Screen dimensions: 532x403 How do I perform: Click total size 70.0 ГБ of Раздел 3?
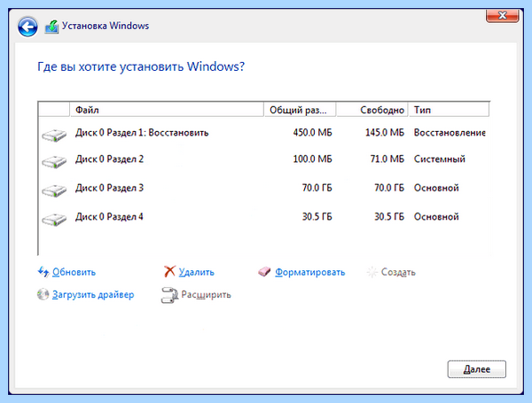coord(317,188)
